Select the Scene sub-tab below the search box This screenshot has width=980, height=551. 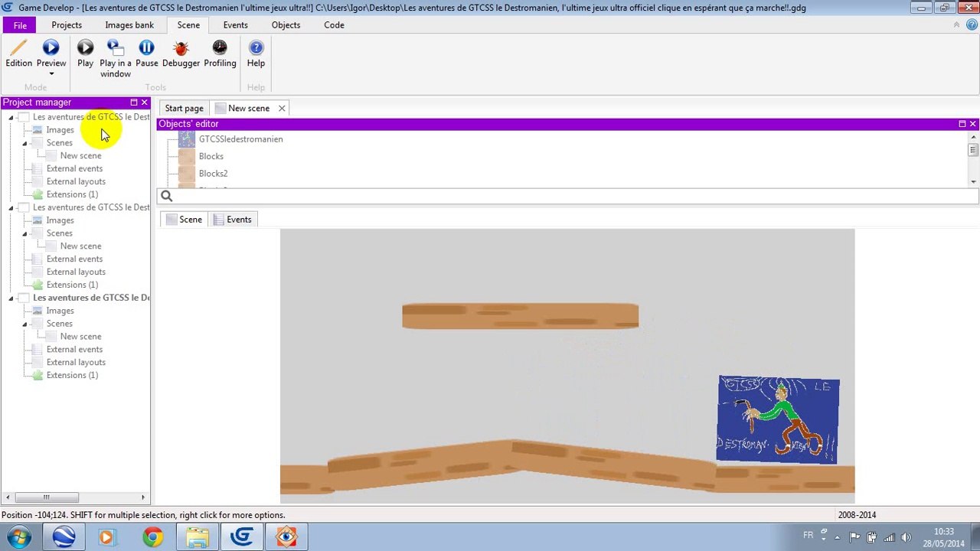pyautogui.click(x=184, y=220)
